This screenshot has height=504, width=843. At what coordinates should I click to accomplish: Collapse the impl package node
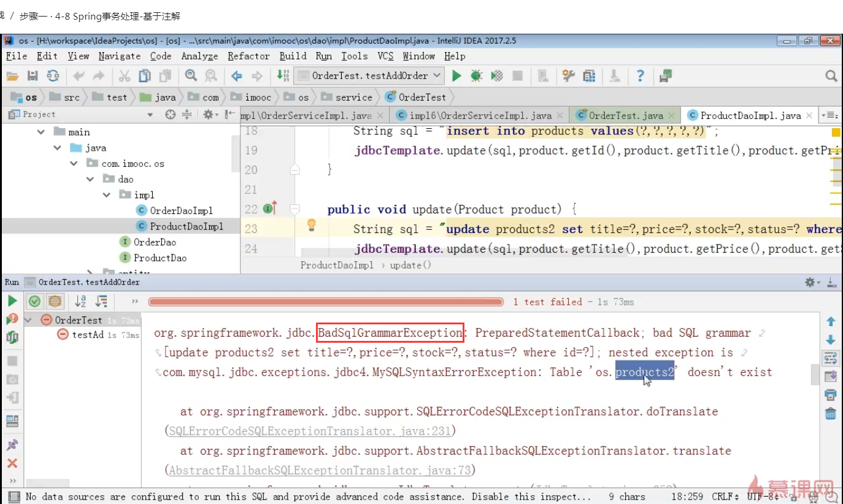(107, 195)
